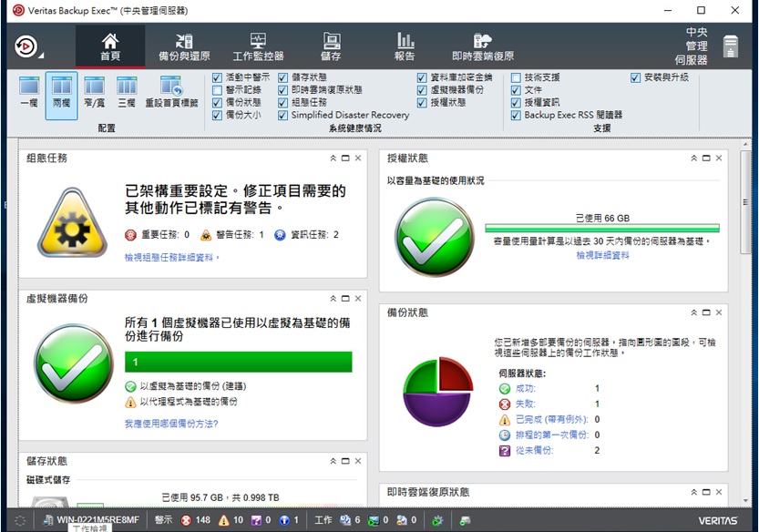Uncheck the 備份大小 checkbox
This screenshot has width=759, height=532.
[x=218, y=115]
